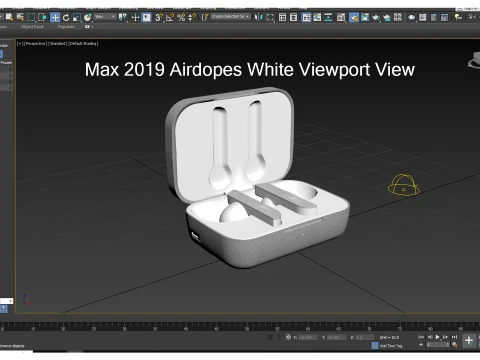The width and height of the screenshot is (480, 360).
Task: Open the ribbon display options eye dropdown
Action: [x=88, y=27]
